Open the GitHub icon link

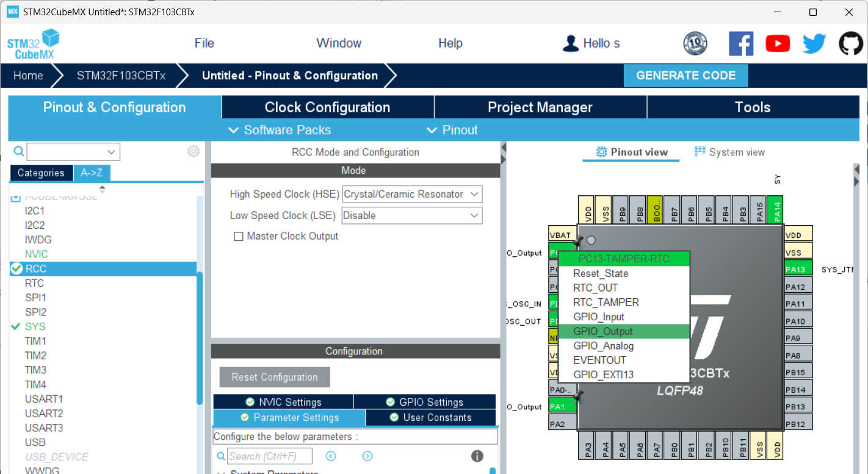click(851, 43)
